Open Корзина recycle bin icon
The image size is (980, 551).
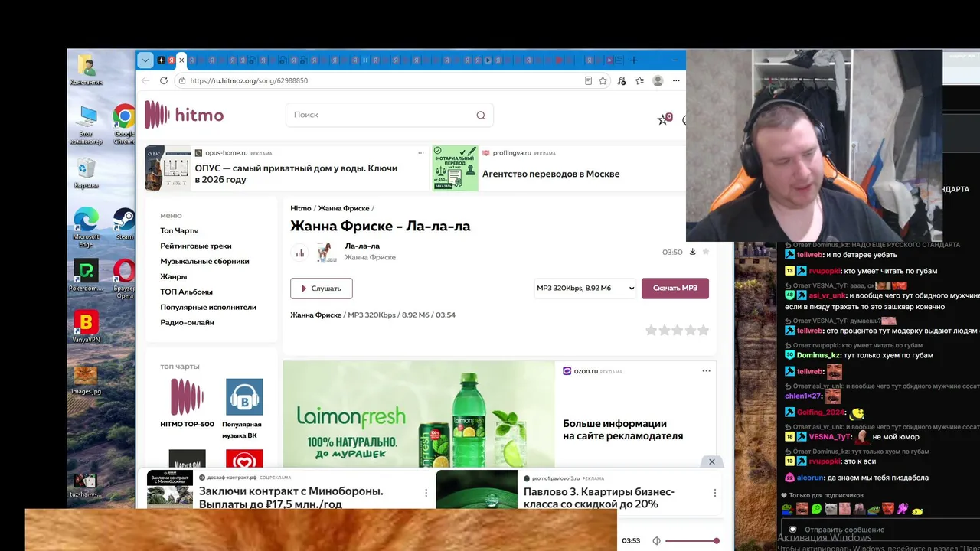(86, 173)
